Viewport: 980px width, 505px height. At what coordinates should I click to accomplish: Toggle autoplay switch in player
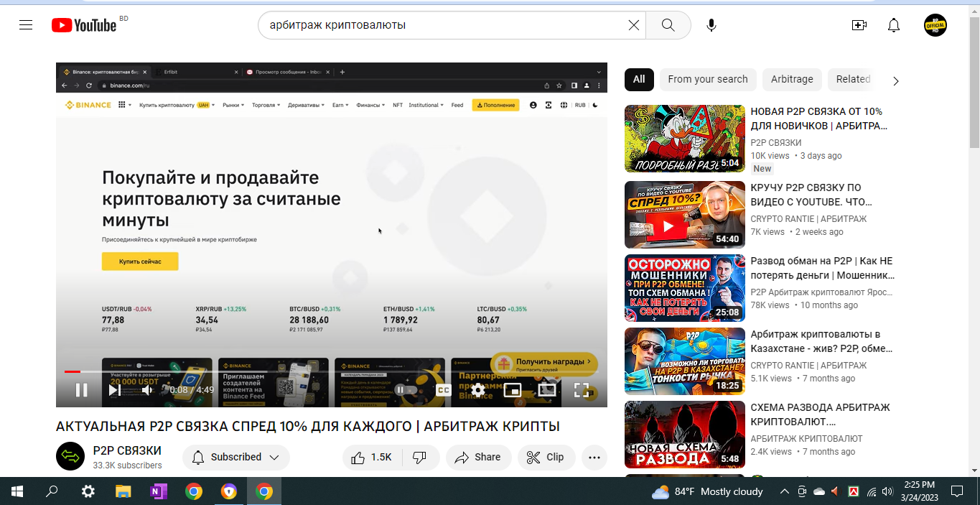click(406, 390)
